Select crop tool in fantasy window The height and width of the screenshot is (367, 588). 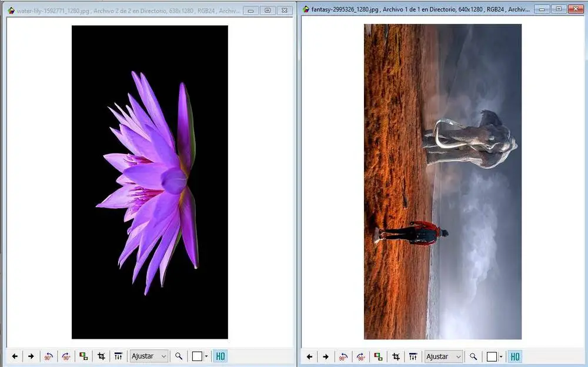[x=396, y=356]
